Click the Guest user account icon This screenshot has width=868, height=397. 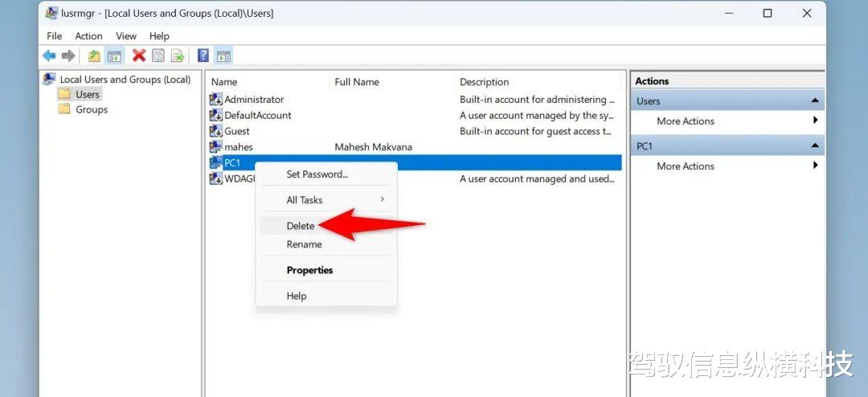(215, 131)
